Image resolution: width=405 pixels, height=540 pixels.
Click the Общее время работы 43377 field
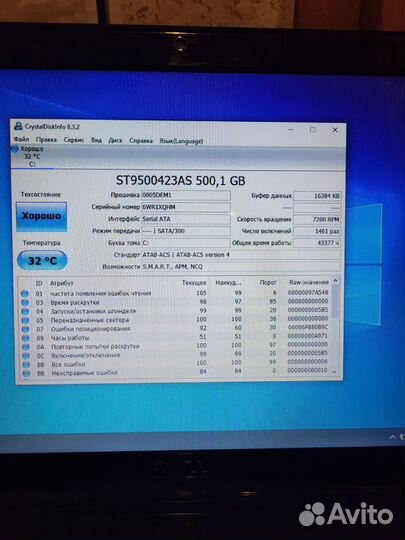tap(317, 243)
